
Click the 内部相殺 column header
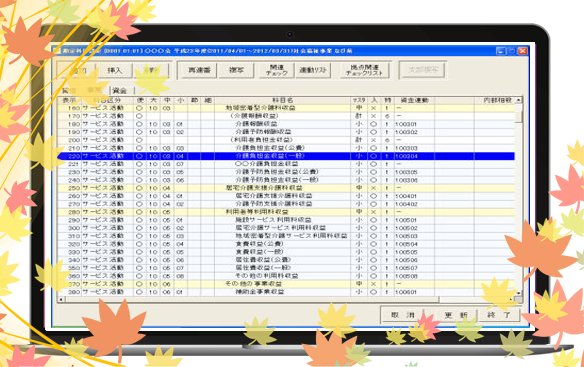[495, 100]
